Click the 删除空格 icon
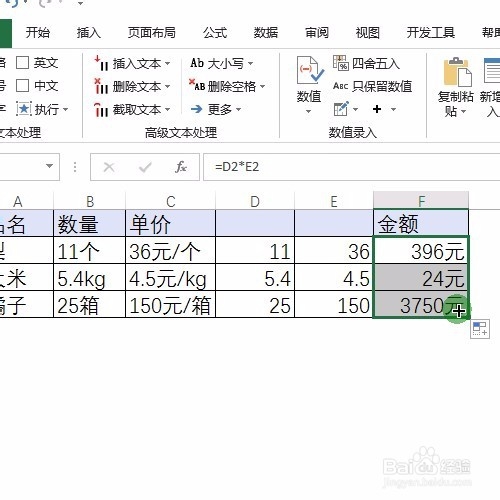 tap(197, 85)
